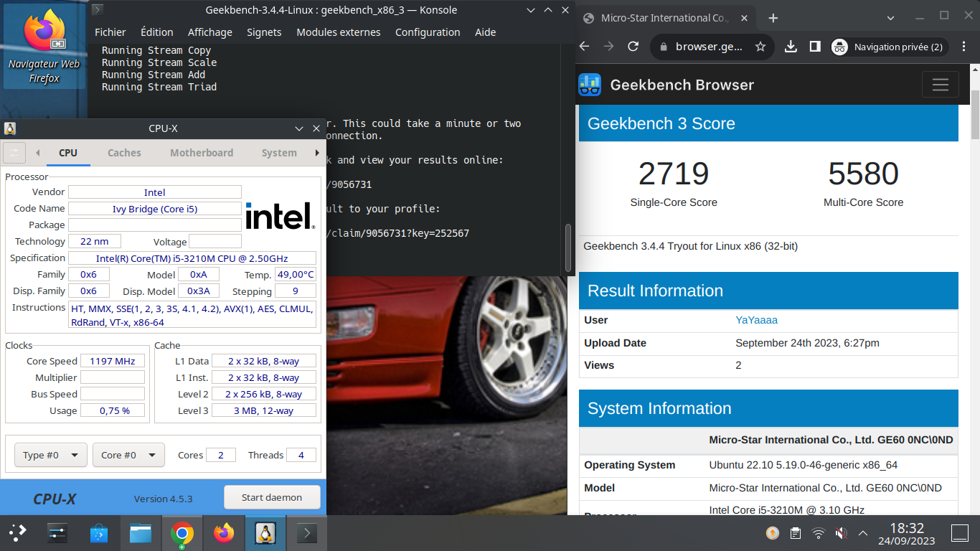Open the Affichage menu in Konsole
This screenshot has height=551, width=980.
210,32
